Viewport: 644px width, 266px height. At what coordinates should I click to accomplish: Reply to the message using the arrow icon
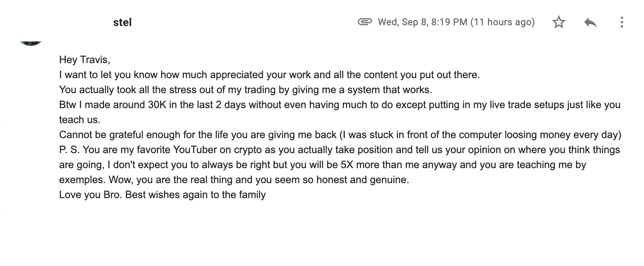590,22
